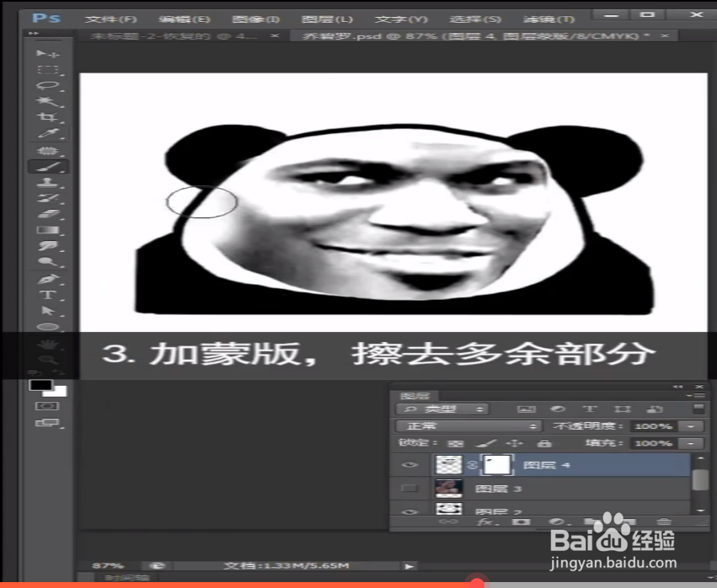Image resolution: width=717 pixels, height=588 pixels.
Task: Open the 选择(S) menu
Action: [x=475, y=19]
